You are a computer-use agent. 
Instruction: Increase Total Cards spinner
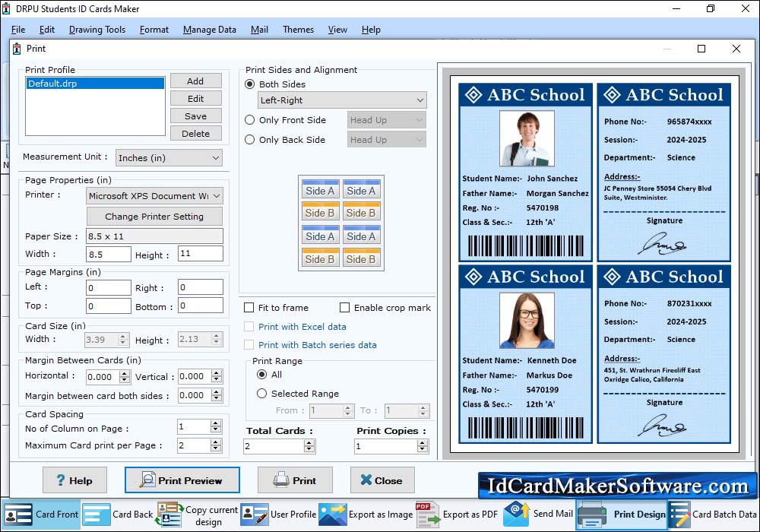[309, 443]
